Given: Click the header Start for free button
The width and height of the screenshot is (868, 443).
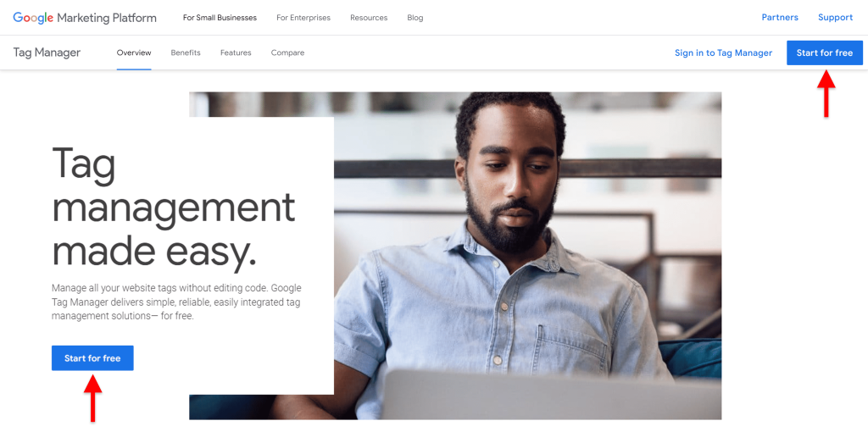Looking at the screenshot, I should 825,53.
